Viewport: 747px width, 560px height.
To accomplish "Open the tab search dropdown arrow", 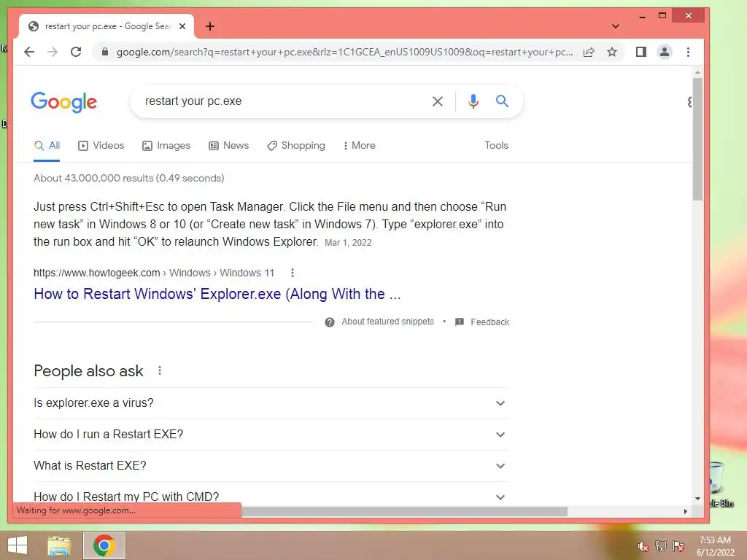I will [616, 26].
